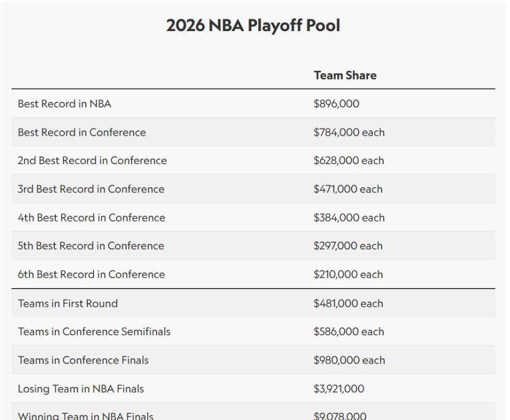Select the Team Share column header
Image resolution: width=510 pixels, height=420 pixels.
345,76
